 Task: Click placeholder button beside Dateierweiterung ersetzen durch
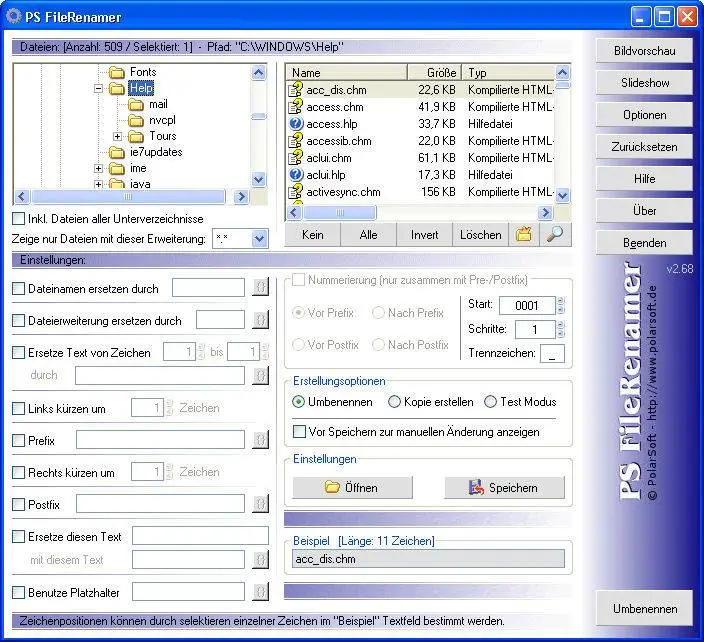click(x=260, y=320)
